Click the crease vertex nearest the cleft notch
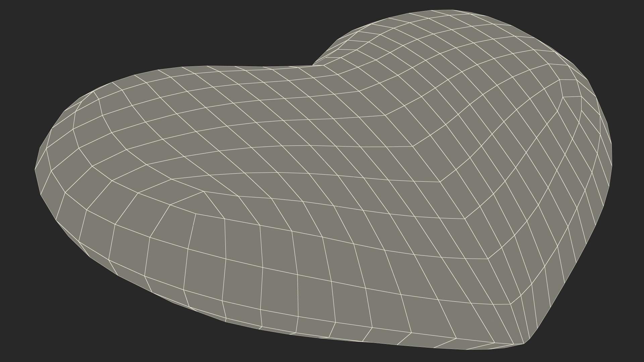Viewport: 644px width, 362px height. [x=324, y=66]
